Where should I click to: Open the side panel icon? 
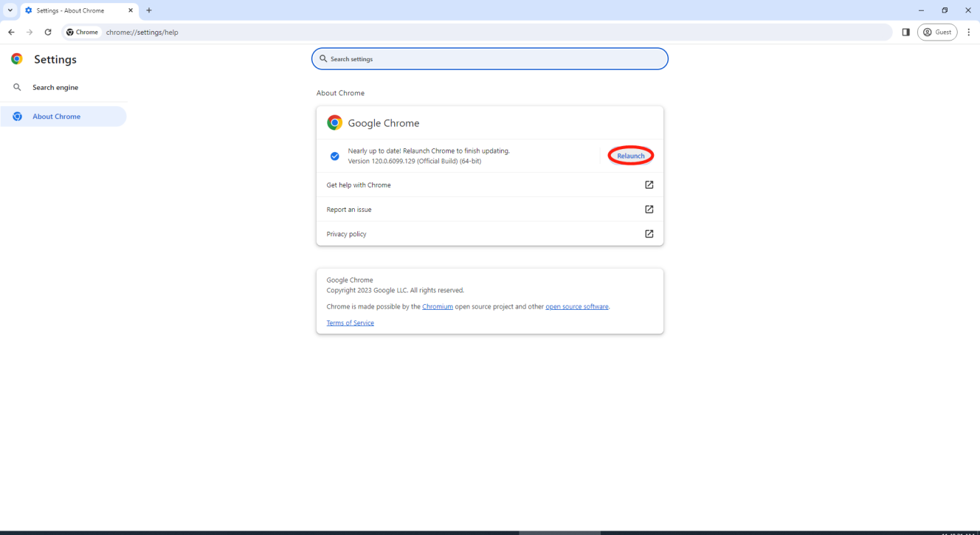pos(906,32)
